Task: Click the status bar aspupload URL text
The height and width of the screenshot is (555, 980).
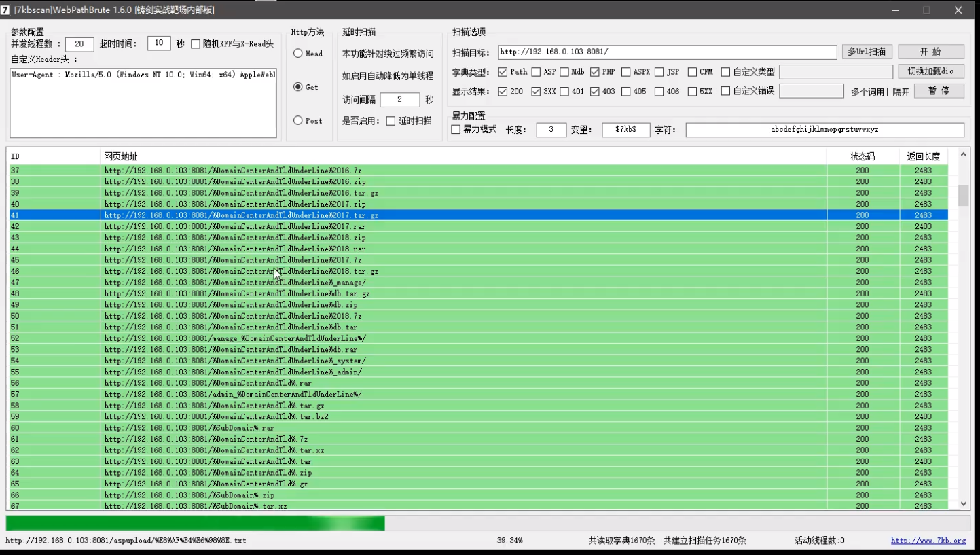Action: pos(126,541)
